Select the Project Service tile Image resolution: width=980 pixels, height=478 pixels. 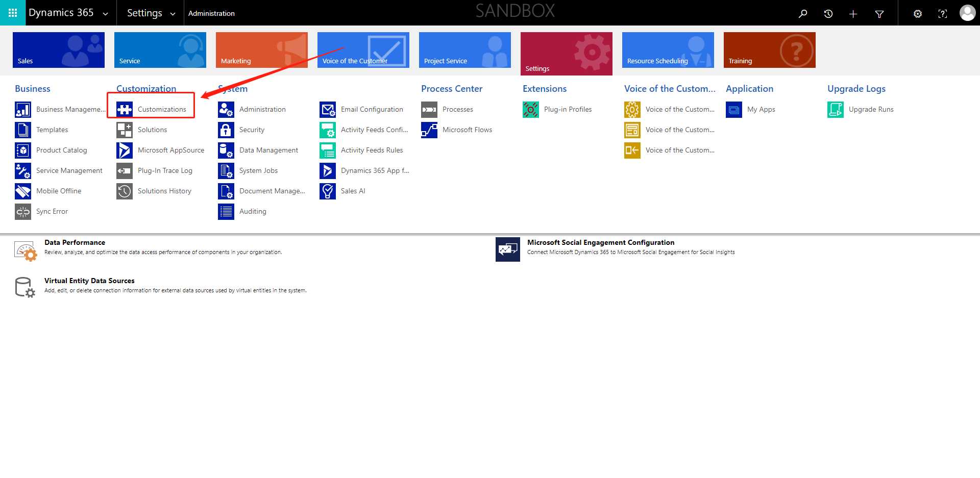coord(465,50)
